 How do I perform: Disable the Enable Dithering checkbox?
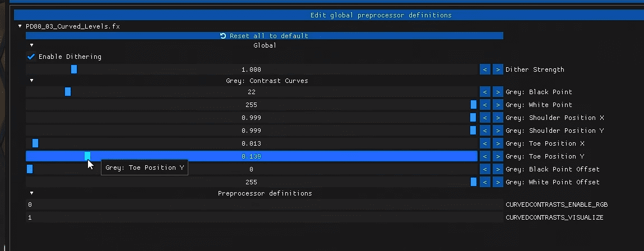click(31, 57)
